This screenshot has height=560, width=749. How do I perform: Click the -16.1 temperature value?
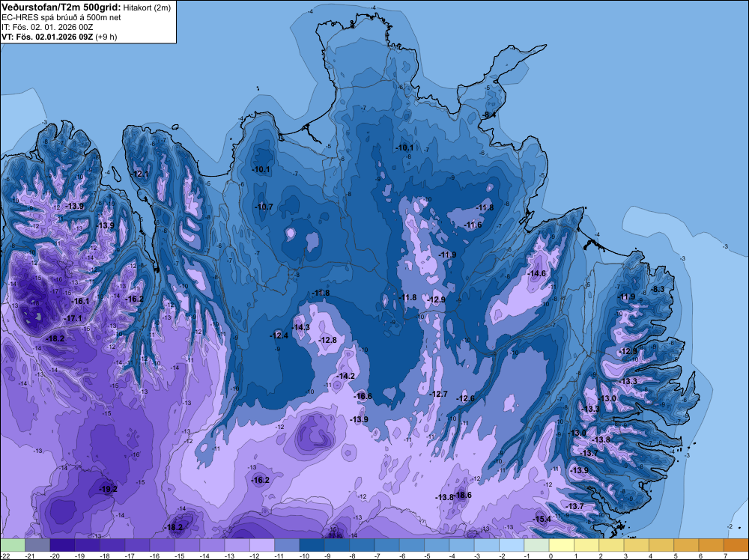click(80, 301)
